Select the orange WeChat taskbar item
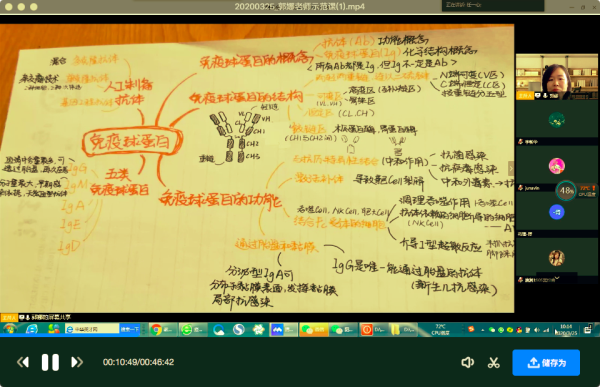Viewport: 600px width, 387px height. coord(313,329)
